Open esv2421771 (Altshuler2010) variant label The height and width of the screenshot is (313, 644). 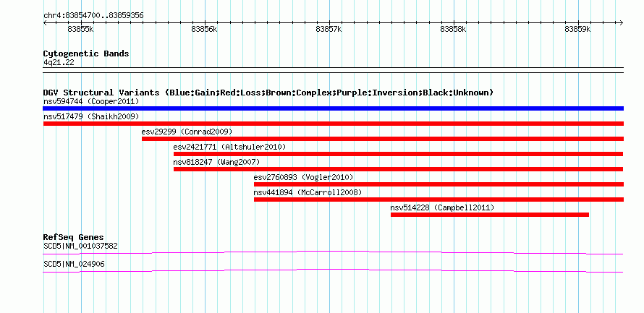[x=229, y=147]
